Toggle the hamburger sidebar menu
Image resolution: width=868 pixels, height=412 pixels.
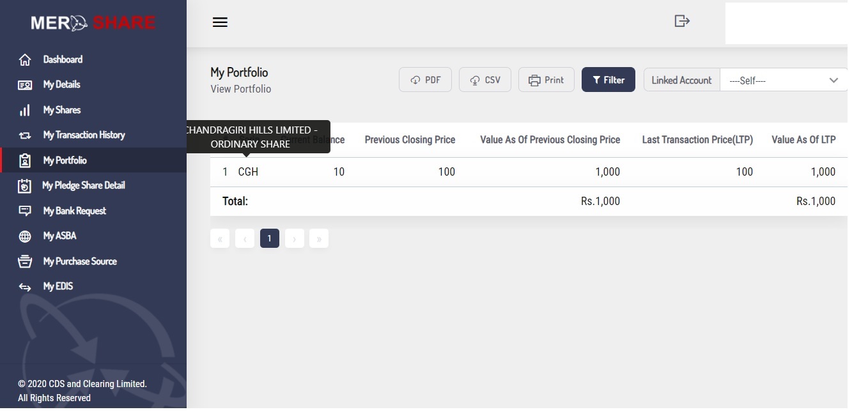[220, 22]
